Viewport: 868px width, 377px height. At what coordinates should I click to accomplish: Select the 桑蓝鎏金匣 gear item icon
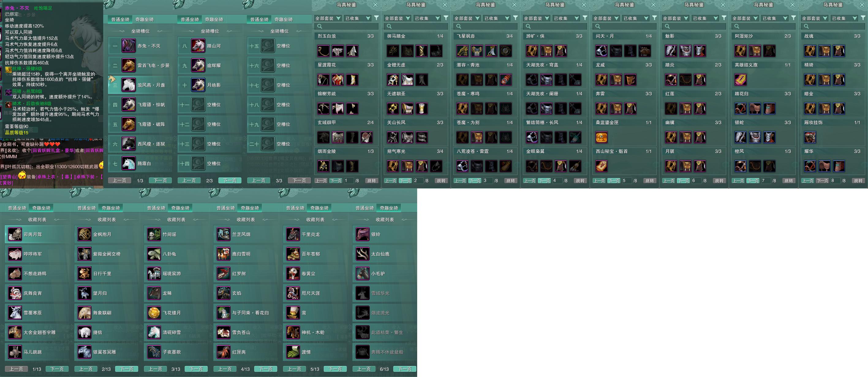(602, 138)
